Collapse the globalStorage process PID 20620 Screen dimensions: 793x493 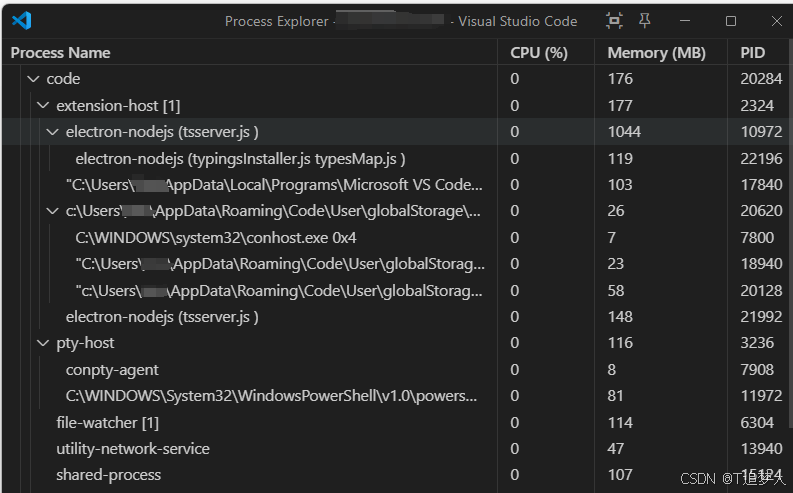point(53,211)
